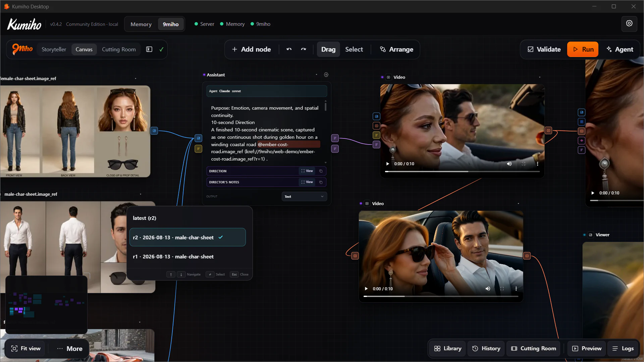
Task: Click the 9miho logo
Action: pyautogui.click(x=22, y=49)
